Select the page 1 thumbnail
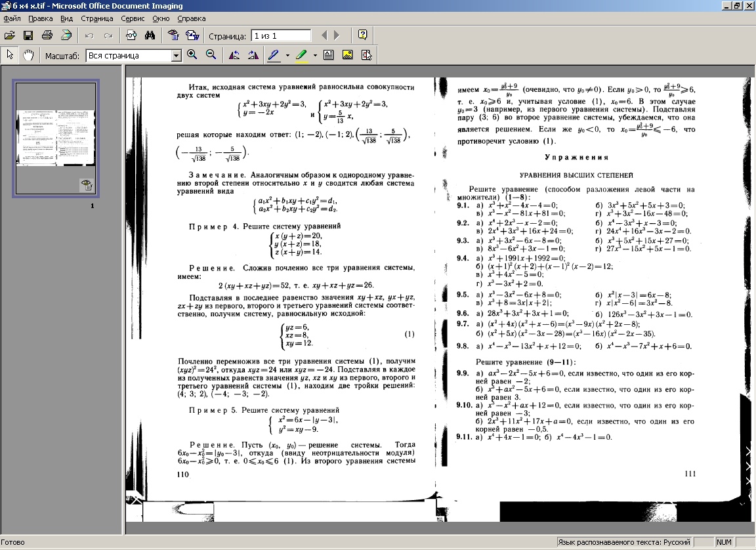The height and width of the screenshot is (550, 756). (x=56, y=138)
